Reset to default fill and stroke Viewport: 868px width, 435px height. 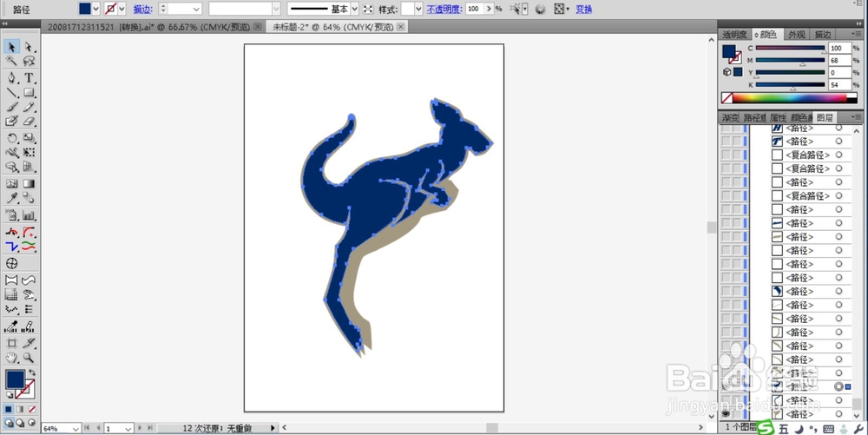click(10, 394)
